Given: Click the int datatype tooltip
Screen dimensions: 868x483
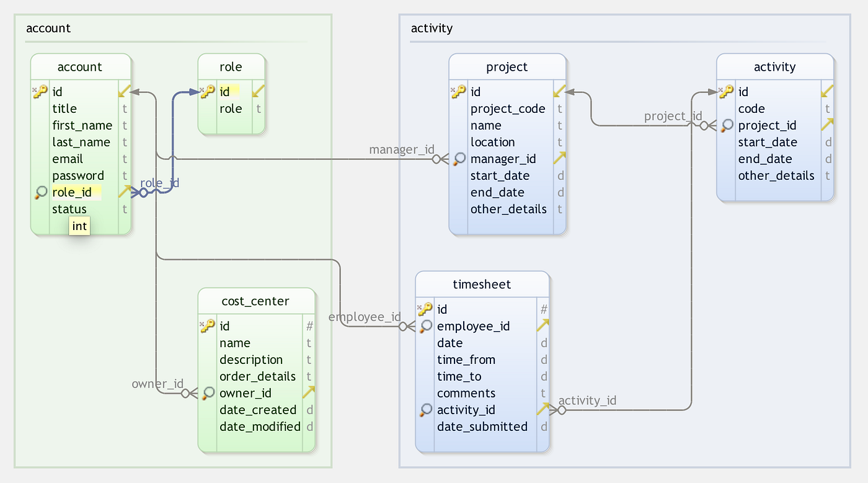Looking at the screenshot, I should point(79,226).
